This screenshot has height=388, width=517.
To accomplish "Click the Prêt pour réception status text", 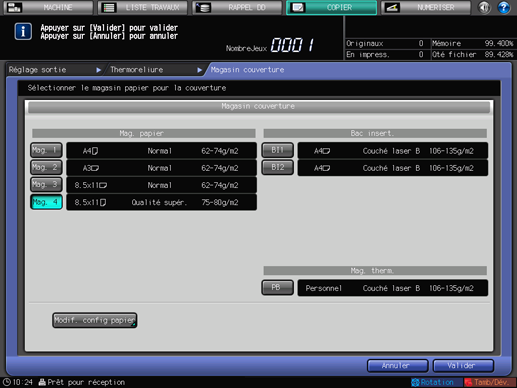I will pyautogui.click(x=86, y=382).
